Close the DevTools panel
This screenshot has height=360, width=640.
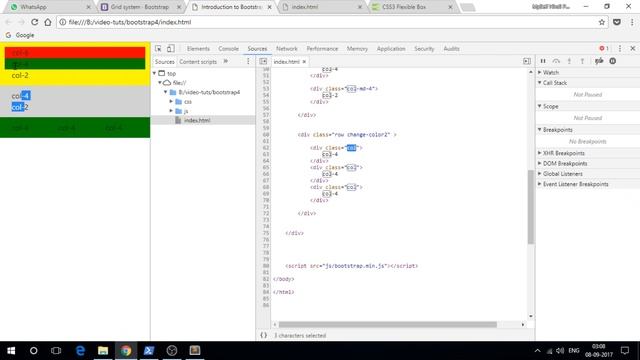point(633,49)
